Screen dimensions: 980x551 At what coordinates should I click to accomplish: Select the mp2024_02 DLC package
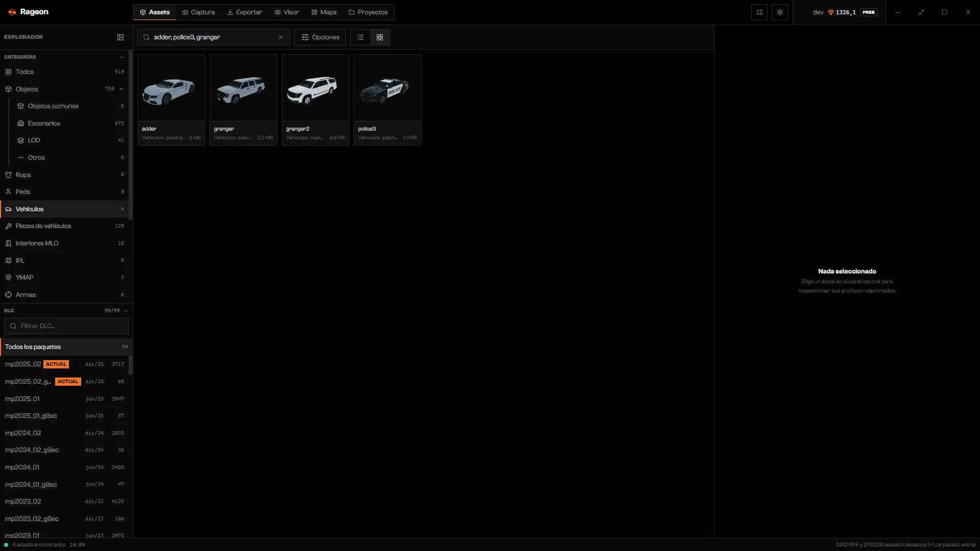coord(64,433)
